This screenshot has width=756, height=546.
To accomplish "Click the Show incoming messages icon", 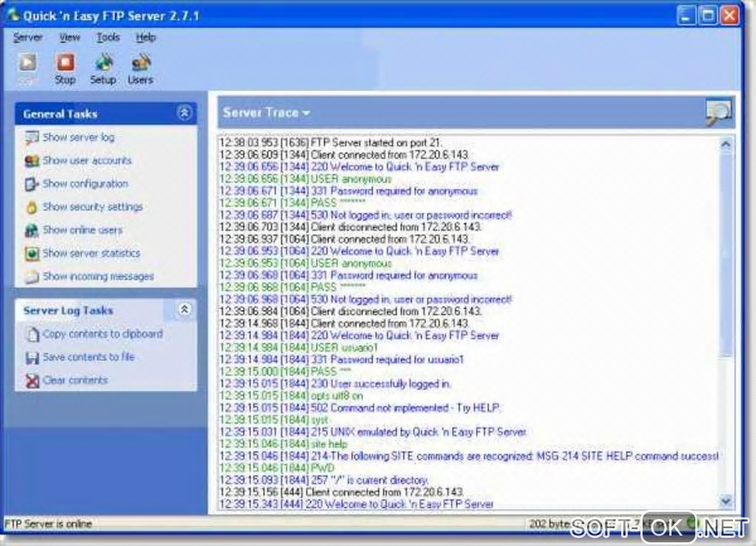I will pyautogui.click(x=32, y=277).
